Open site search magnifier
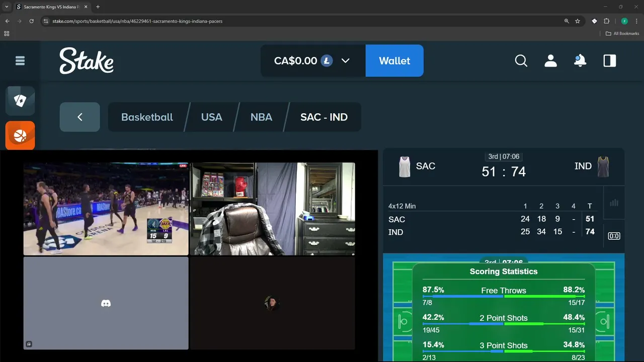The width and height of the screenshot is (644, 362). [521, 61]
